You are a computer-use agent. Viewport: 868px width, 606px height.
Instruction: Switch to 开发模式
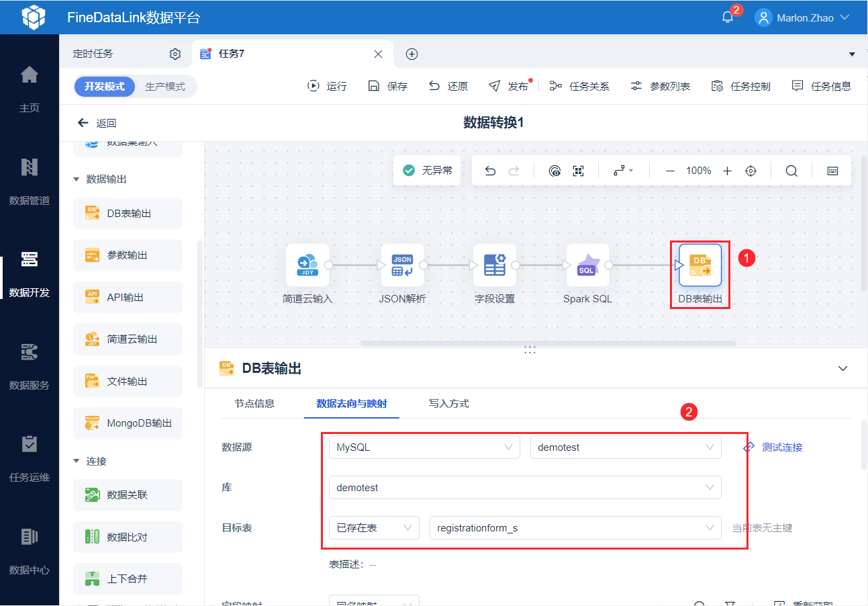104,87
